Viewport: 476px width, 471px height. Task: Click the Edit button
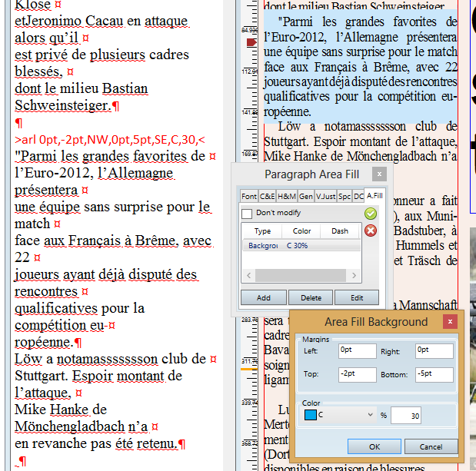[357, 297]
